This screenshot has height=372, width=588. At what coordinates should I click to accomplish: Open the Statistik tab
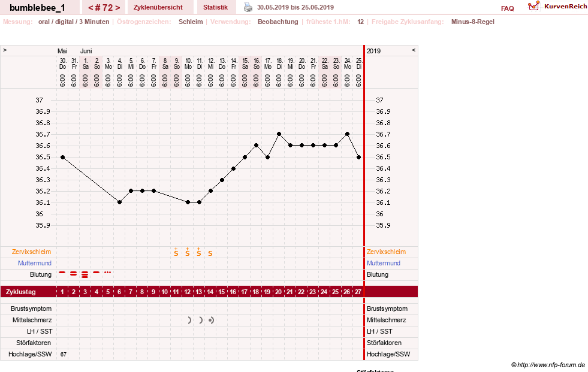(215, 7)
